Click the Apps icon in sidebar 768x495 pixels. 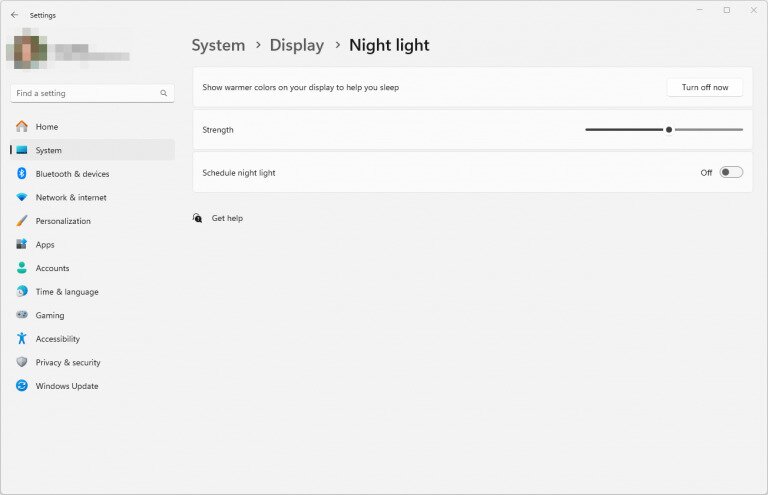click(22, 244)
